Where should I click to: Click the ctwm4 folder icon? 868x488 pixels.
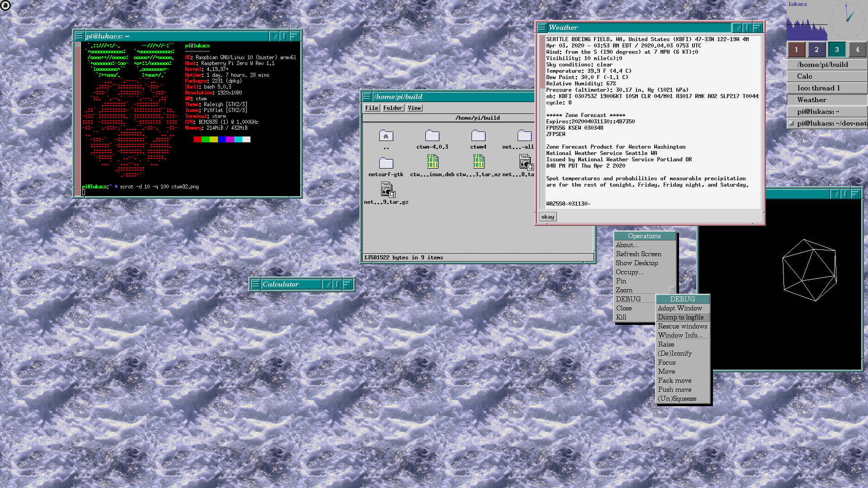(478, 136)
